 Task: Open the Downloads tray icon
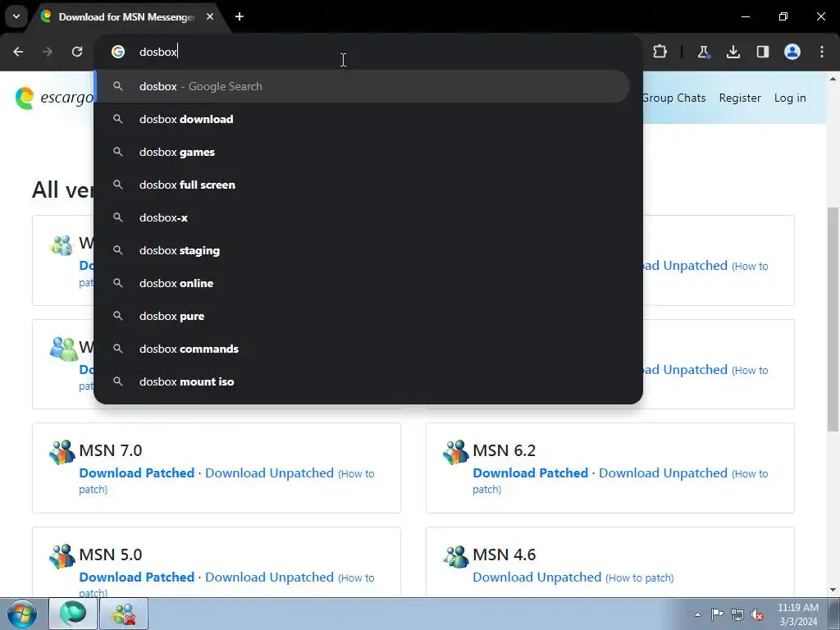[x=733, y=52]
